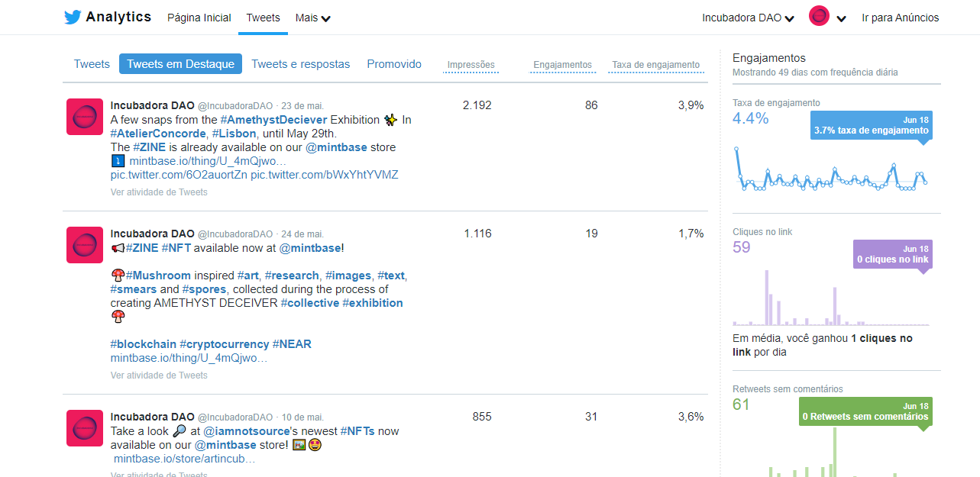Click the 59 link clicks total
The width and height of the screenshot is (980, 477).
(x=742, y=247)
